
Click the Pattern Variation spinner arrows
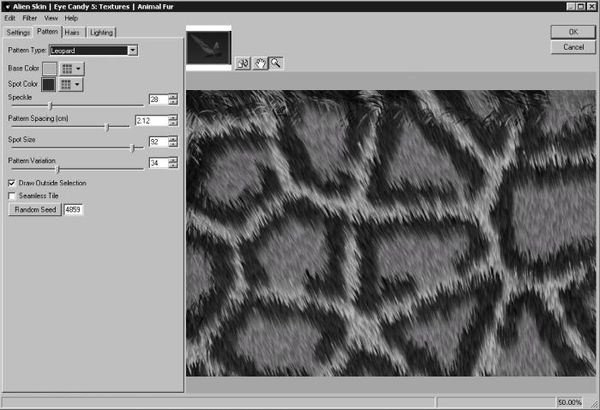[x=173, y=163]
